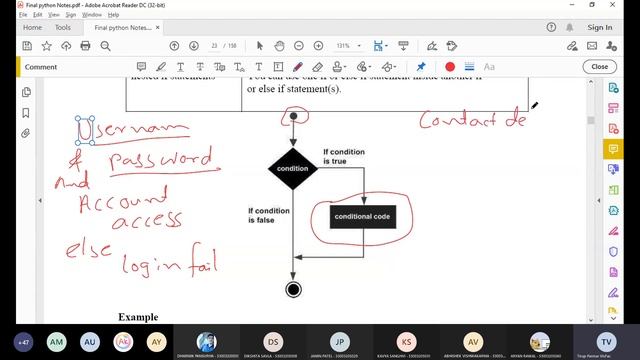
Task: Open the File menu
Action: point(23,15)
